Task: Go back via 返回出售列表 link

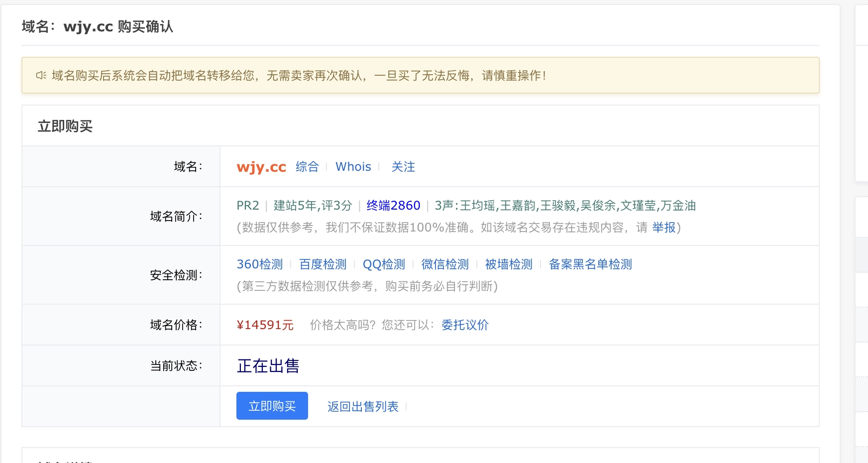Action: point(363,407)
